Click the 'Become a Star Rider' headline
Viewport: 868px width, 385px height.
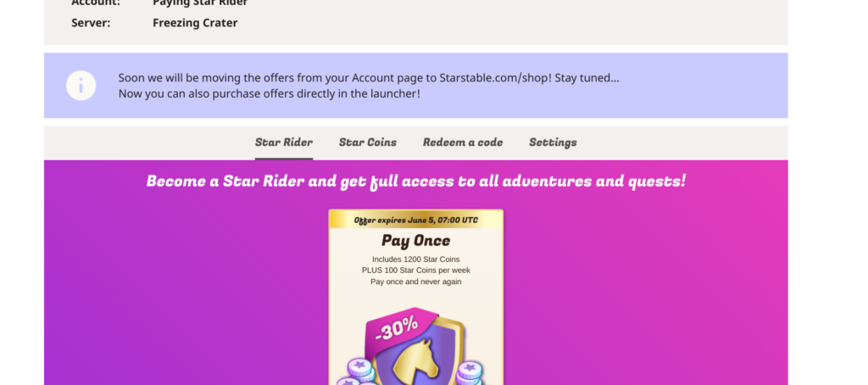tap(415, 181)
